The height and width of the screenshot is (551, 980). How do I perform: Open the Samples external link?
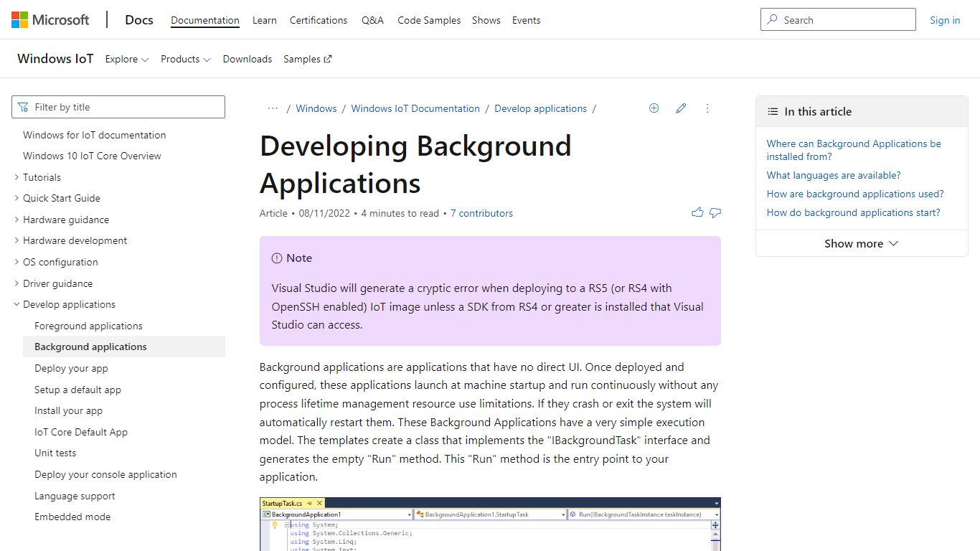[308, 59]
